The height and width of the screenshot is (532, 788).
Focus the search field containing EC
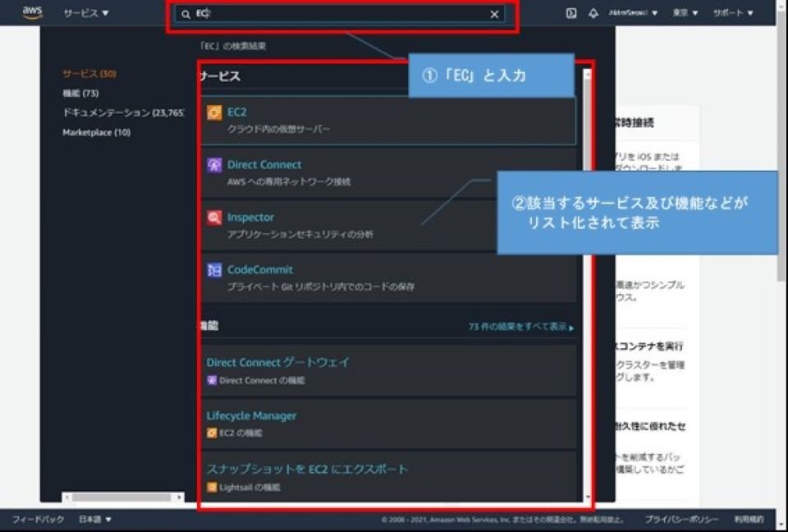click(340, 14)
